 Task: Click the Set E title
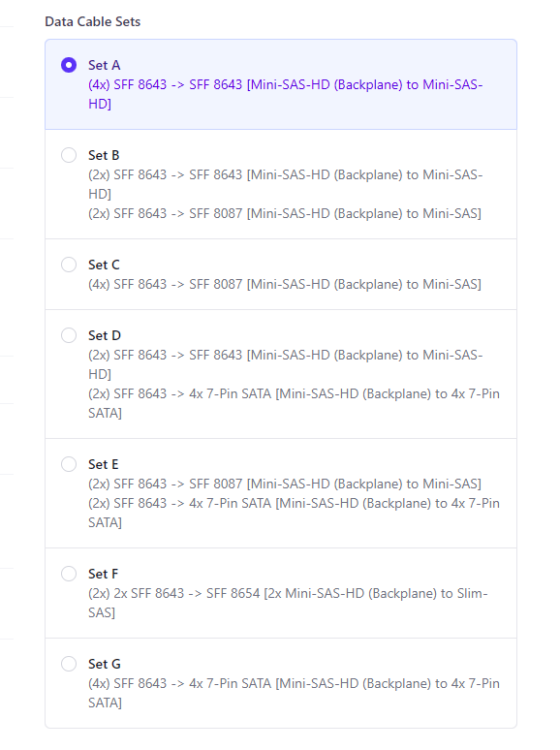click(104, 464)
